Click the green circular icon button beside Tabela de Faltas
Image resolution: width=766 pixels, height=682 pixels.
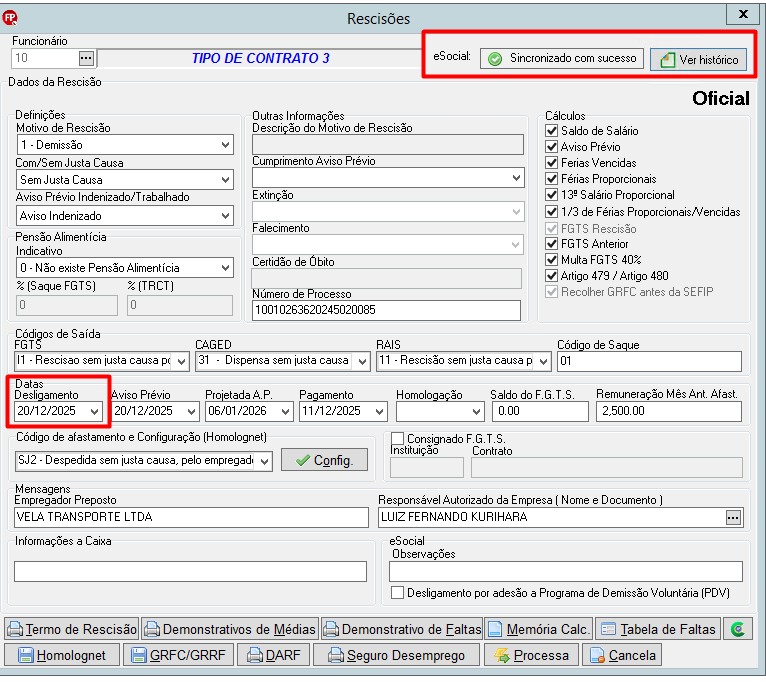[738, 629]
